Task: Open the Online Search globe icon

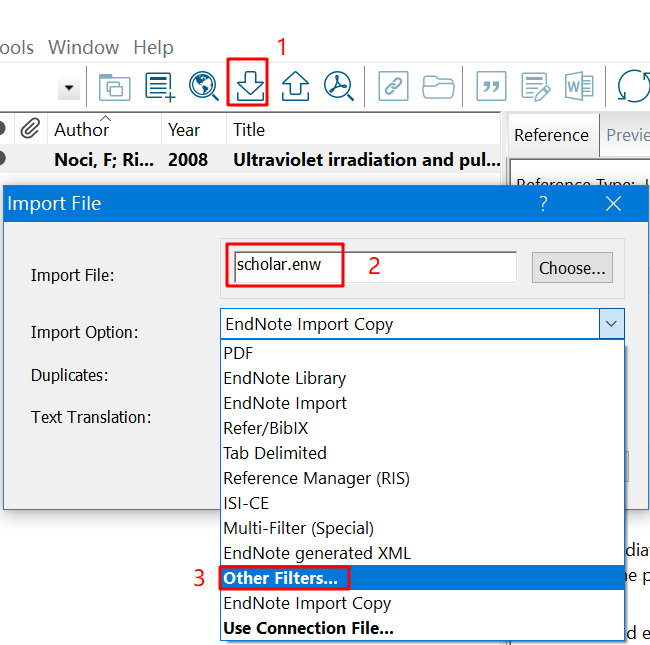Action: (x=203, y=86)
